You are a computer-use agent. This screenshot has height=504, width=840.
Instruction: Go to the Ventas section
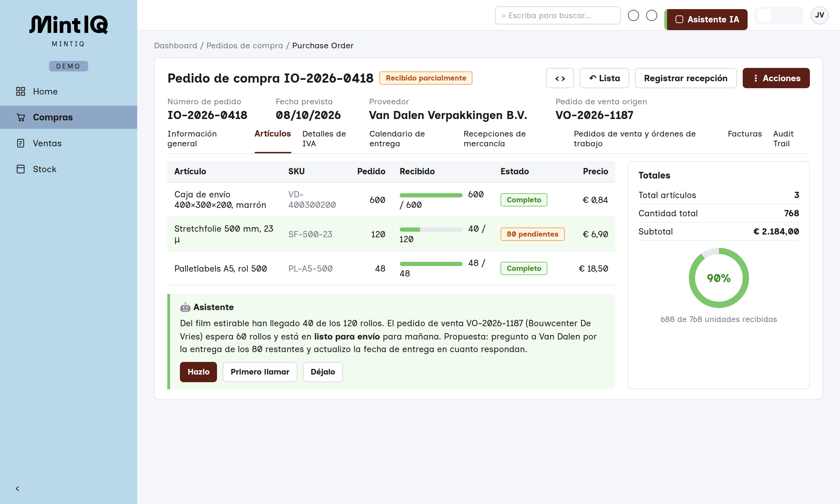pos(69,143)
